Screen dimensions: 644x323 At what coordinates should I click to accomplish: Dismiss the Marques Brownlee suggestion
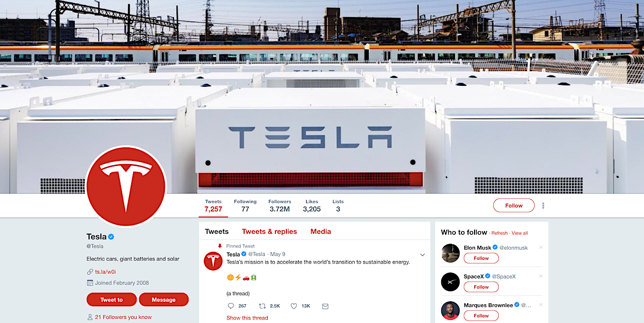(540, 305)
